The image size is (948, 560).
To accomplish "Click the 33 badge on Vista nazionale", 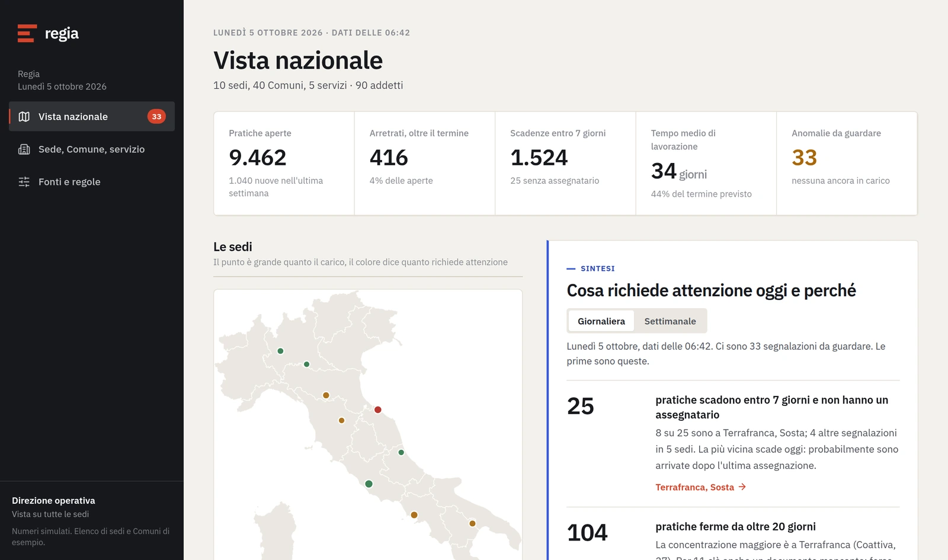I will pos(156,117).
